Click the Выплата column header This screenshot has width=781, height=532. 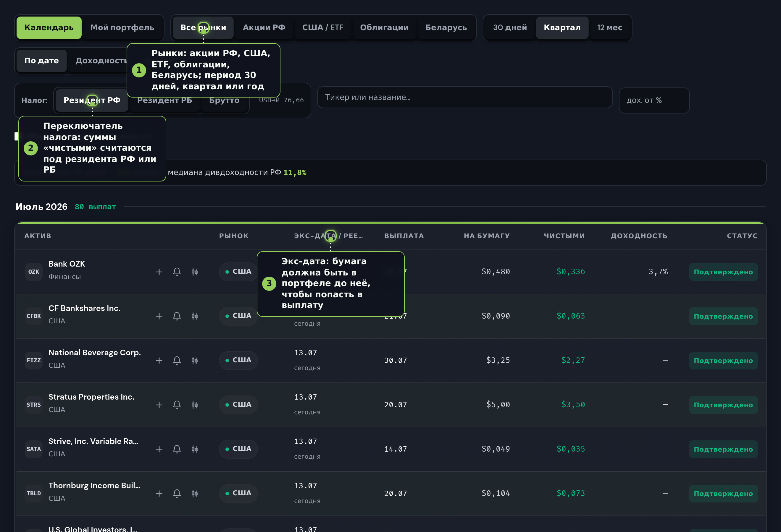(404, 236)
